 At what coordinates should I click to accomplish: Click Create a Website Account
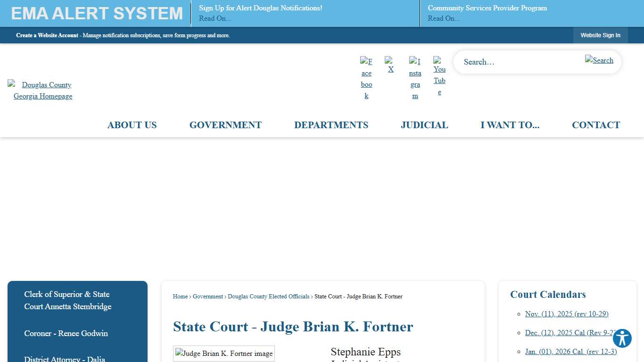tap(47, 35)
